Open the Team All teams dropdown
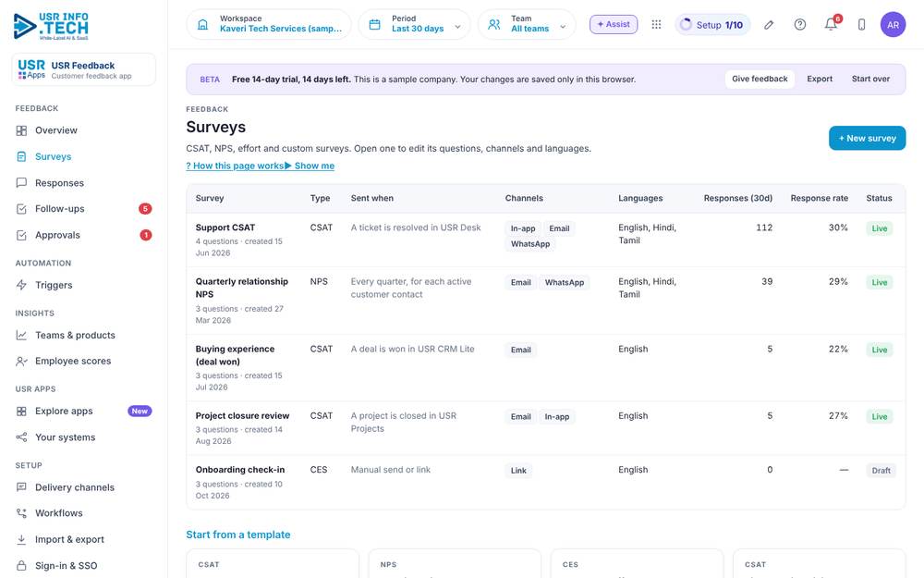The height and width of the screenshot is (578, 924). click(527, 25)
